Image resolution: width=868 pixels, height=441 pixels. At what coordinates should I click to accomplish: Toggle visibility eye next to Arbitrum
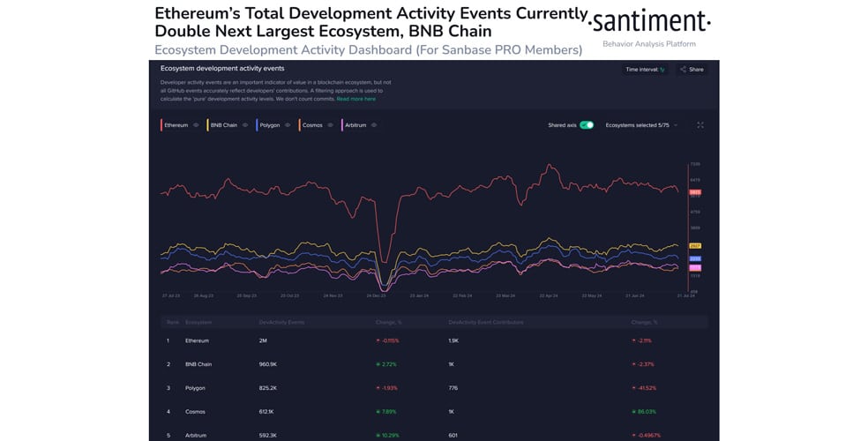(x=374, y=125)
